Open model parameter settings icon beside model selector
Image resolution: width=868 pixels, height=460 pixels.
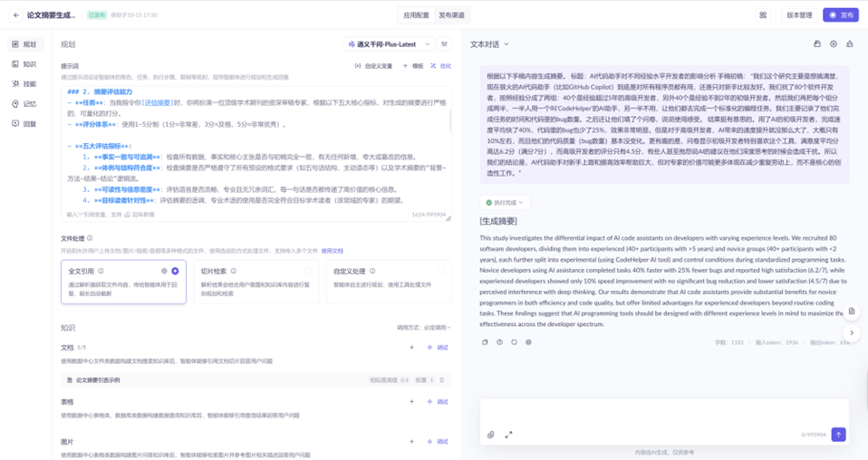pos(444,44)
